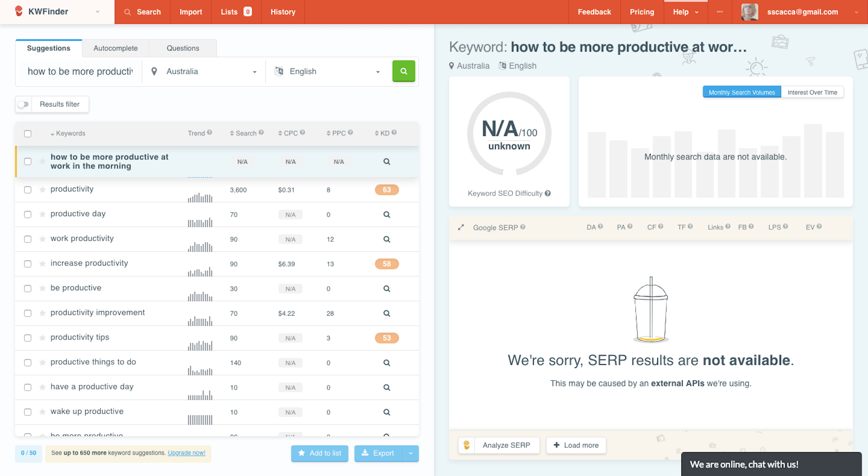
Task: Click magnifier icon for 'wake up productive' row
Action: pos(386,412)
